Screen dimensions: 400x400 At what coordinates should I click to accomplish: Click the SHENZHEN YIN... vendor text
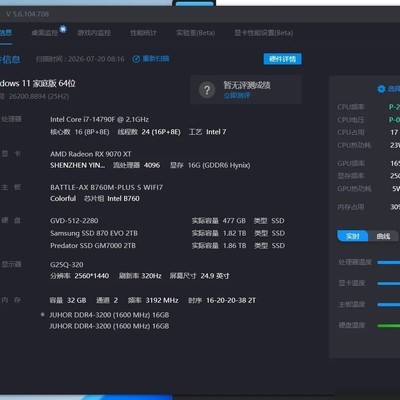(77, 165)
